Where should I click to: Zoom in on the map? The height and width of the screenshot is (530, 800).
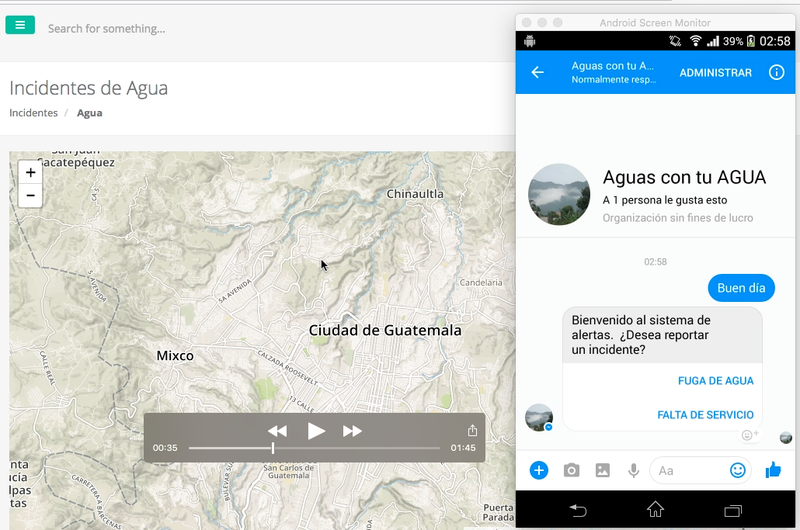(x=30, y=172)
